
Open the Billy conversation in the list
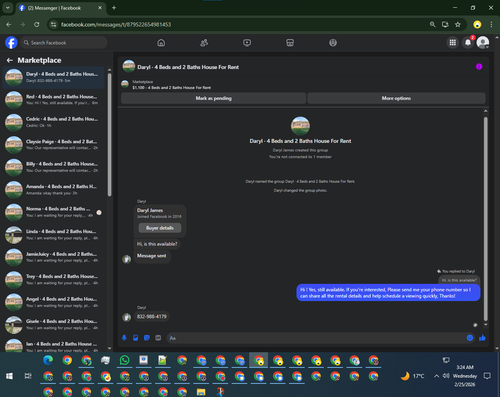click(54, 167)
